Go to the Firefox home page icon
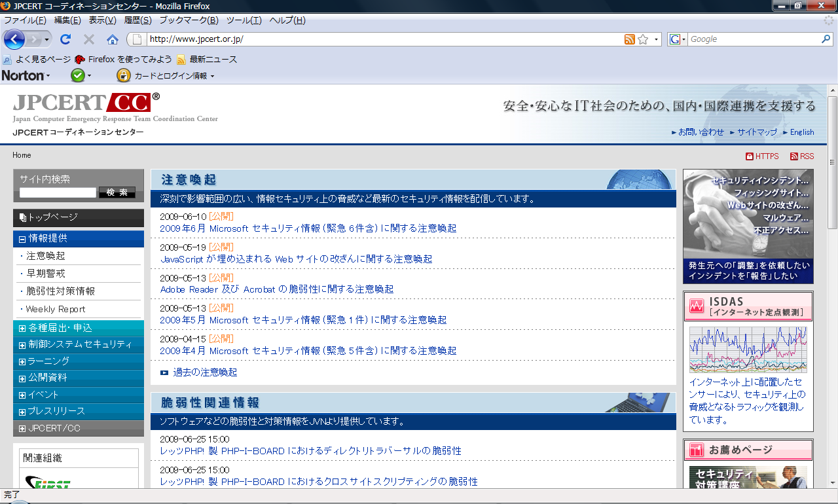Viewport: 838px width, 504px height. (113, 39)
